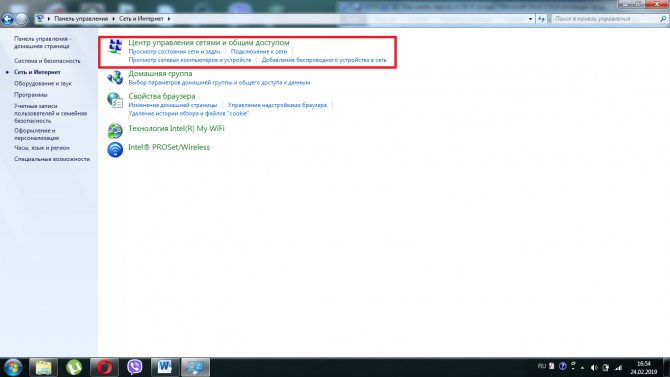Click the volume speaker tray icon
Screen dimensions: 670x377
tap(594, 368)
